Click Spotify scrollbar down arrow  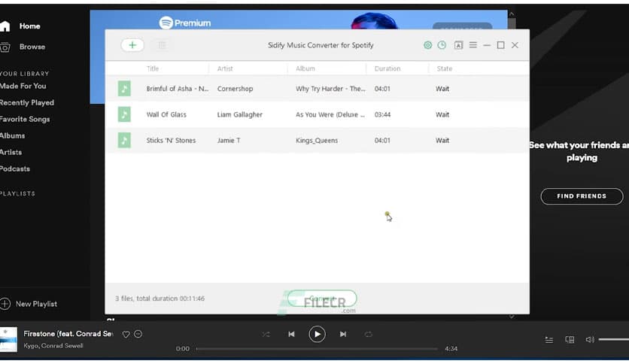[512, 317]
